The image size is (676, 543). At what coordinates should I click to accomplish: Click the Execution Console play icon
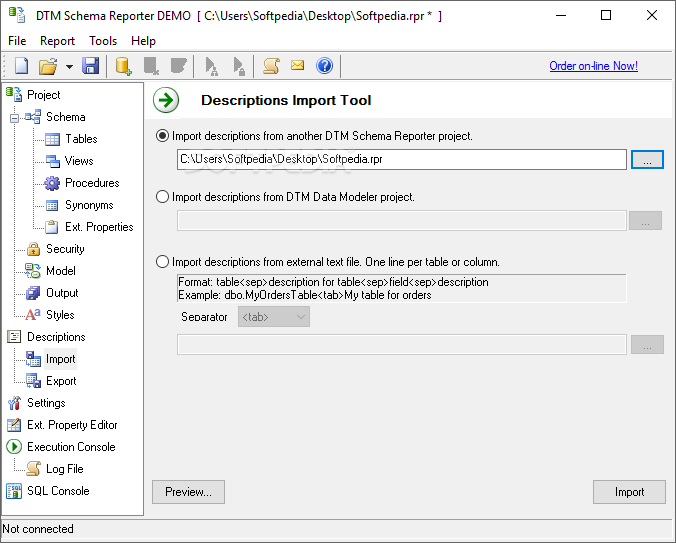14,447
